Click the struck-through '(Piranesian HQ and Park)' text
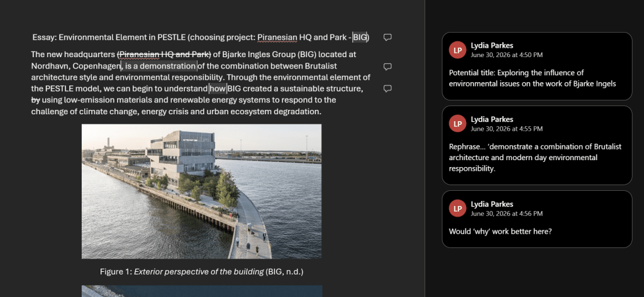 164,55
